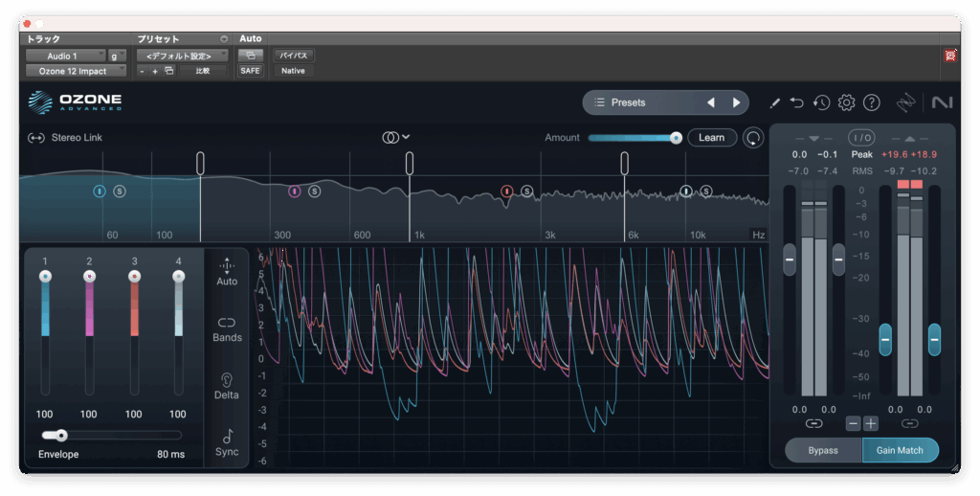Click the Gain Match button
The height and width of the screenshot is (496, 980).
click(900, 450)
